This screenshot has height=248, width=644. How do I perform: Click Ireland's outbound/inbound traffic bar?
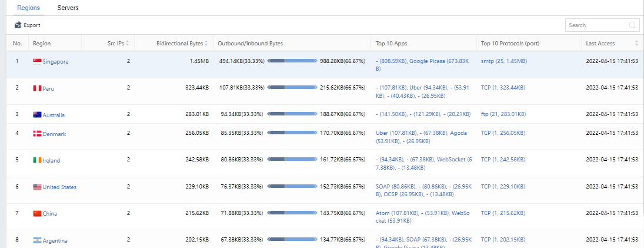(292, 159)
